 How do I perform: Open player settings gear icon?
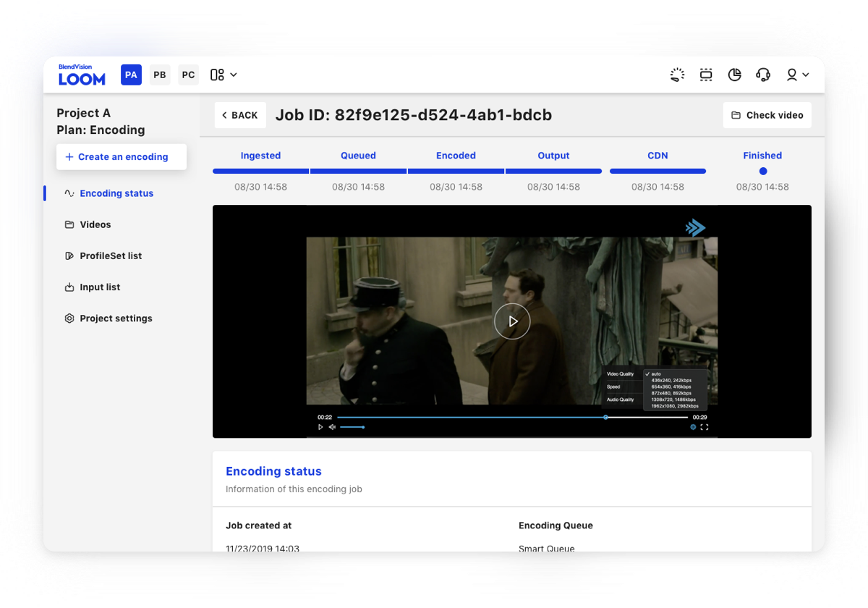tap(693, 427)
